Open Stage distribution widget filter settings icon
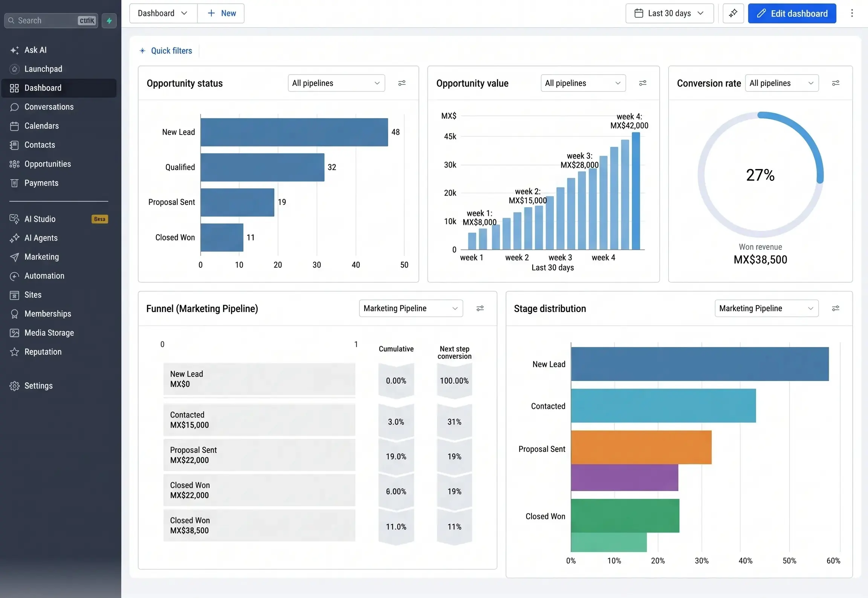Viewport: 868px width, 598px height. click(836, 309)
